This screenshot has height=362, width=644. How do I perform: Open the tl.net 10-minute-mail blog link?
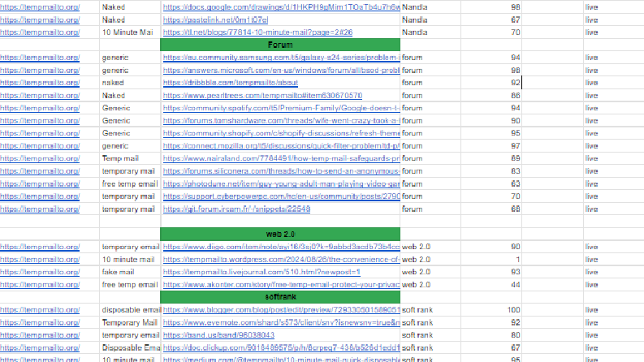pyautogui.click(x=257, y=32)
